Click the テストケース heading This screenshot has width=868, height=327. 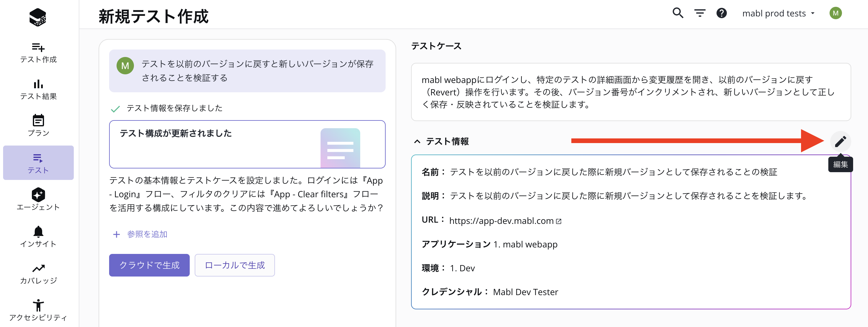tap(436, 46)
